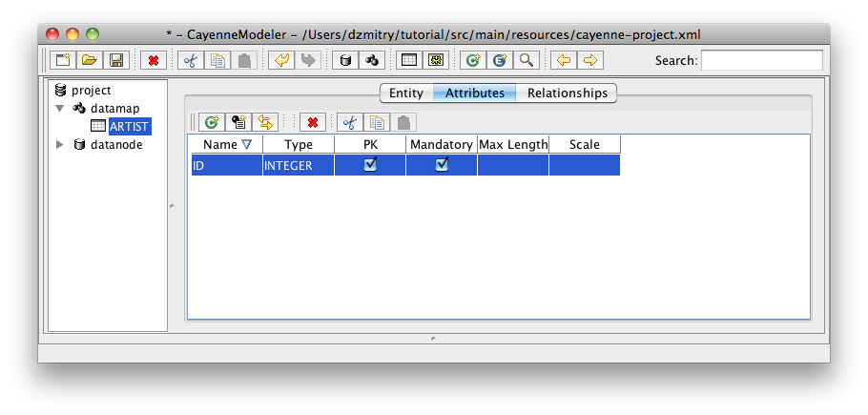Screen dimensions: 868x415
Task: Uncheck the PK checkbox for ID
Action: tap(370, 165)
